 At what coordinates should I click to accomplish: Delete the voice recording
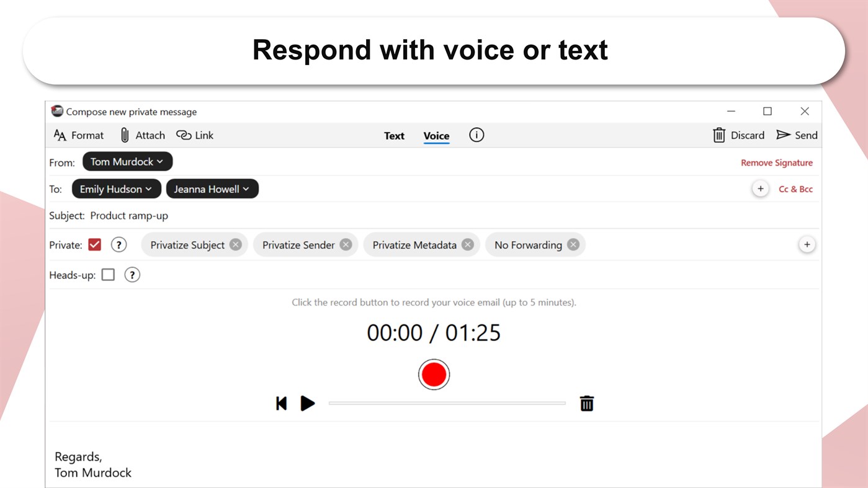coord(587,404)
